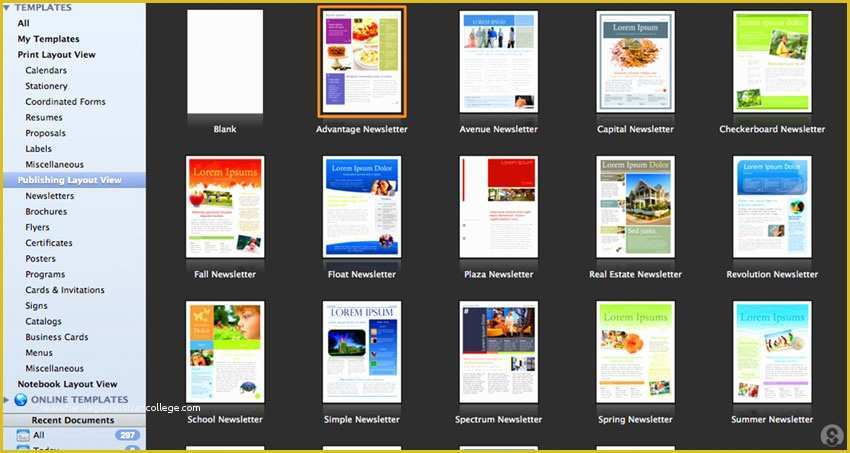Select the Summer Newsletter template thumbnail
This screenshot has width=850, height=453.
pyautogui.click(x=772, y=352)
